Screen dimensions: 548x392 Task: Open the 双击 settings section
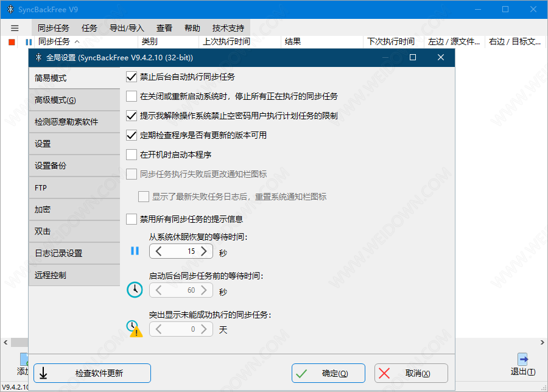click(74, 231)
